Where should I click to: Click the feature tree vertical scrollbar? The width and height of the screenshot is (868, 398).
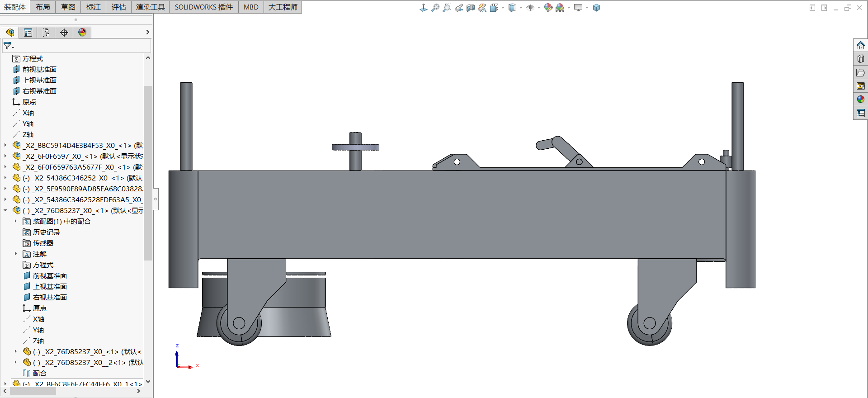[x=148, y=172]
